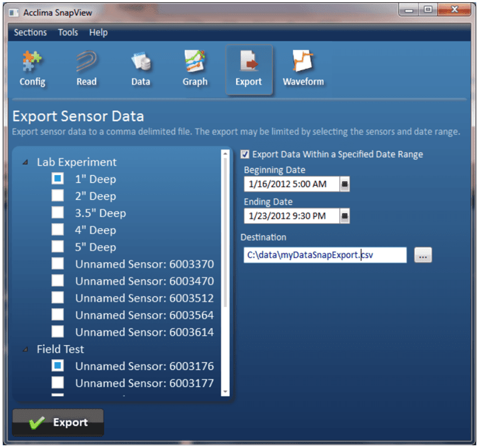This screenshot has height=448, width=479.
Task: Open the Help menu
Action: click(x=98, y=32)
